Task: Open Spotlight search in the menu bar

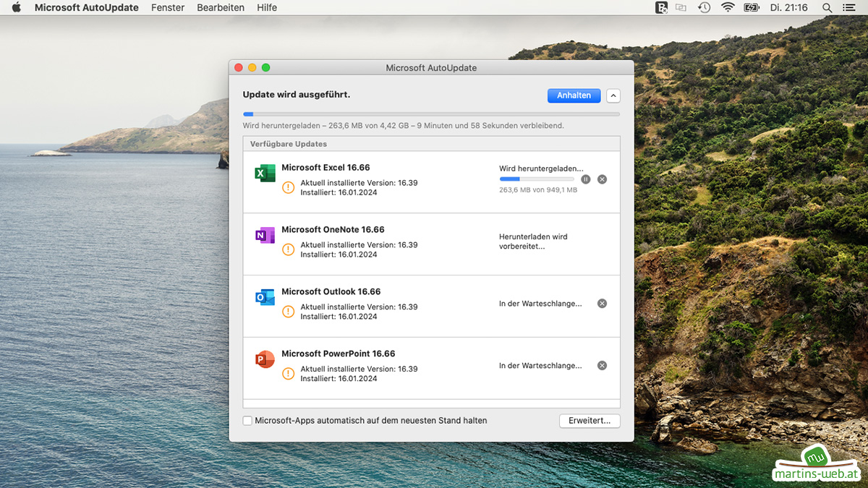Action: pos(827,7)
